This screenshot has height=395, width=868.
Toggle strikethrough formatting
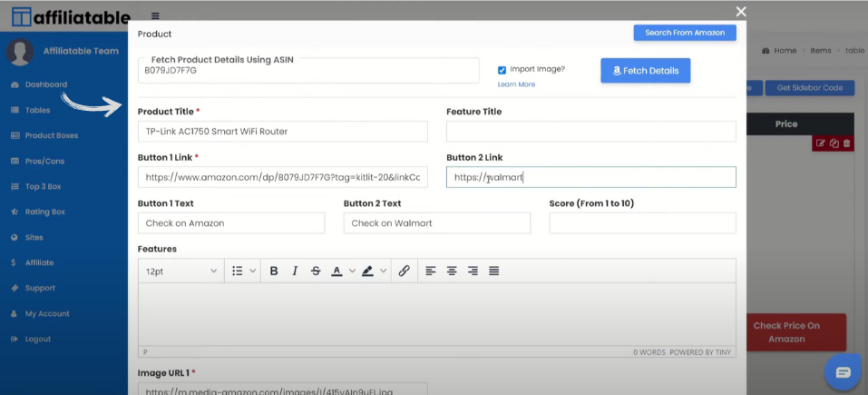[x=316, y=271]
